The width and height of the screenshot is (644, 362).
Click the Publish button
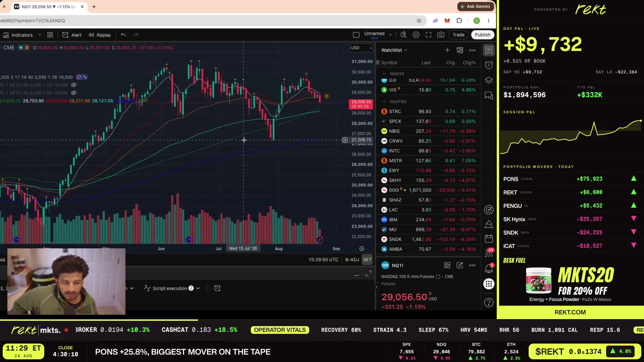pyautogui.click(x=483, y=35)
